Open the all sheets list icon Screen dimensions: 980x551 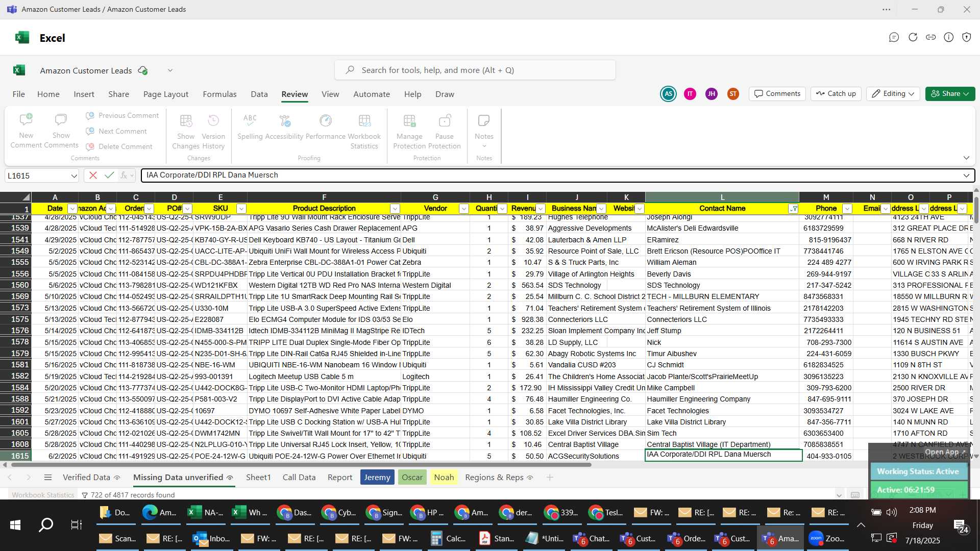tap(48, 478)
